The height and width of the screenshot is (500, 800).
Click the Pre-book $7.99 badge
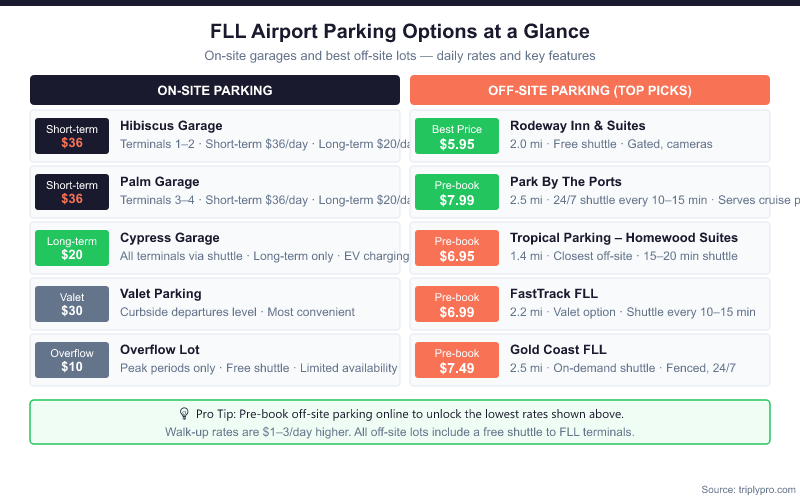point(456,192)
